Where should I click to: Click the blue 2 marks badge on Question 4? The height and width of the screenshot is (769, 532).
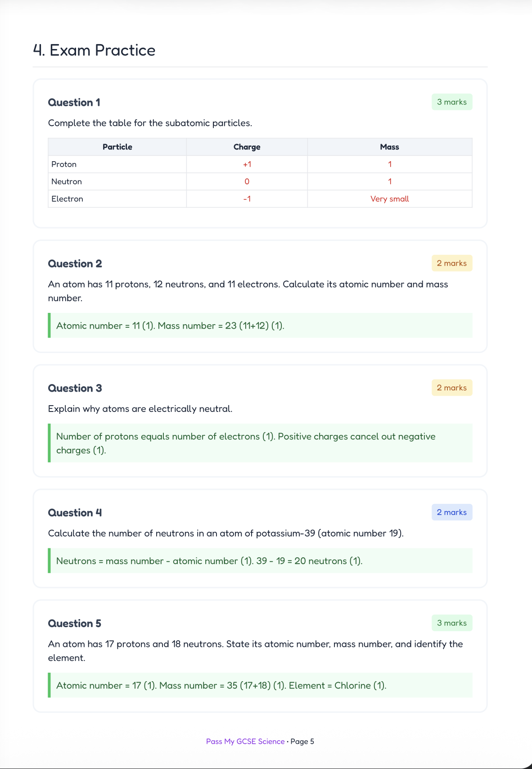(x=451, y=512)
